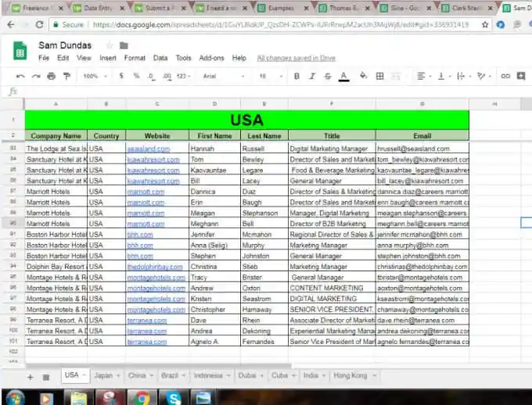Screen dimensions: 532x405
Task: Format as percent icon
Action: point(136,76)
